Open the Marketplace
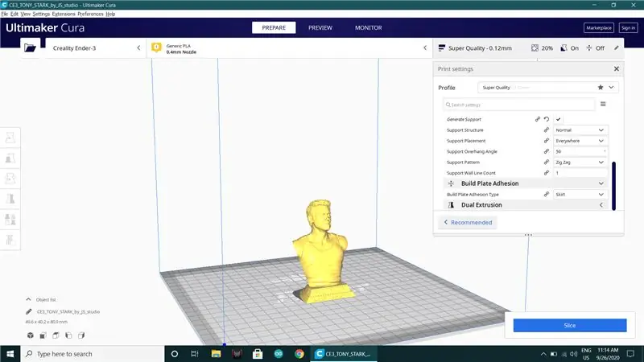Viewport: 644px width, 362px height. (x=599, y=28)
